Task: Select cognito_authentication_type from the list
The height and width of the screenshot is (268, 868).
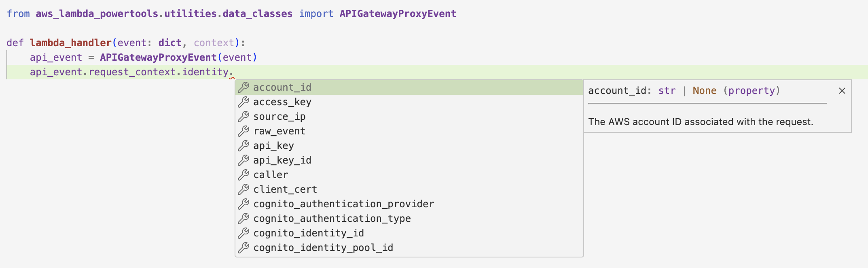Action: (x=332, y=218)
